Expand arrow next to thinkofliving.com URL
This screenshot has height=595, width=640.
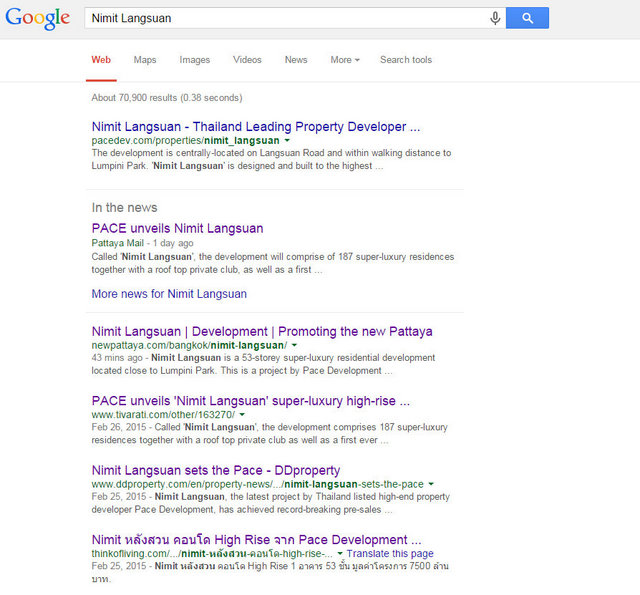pyautogui.click(x=340, y=553)
